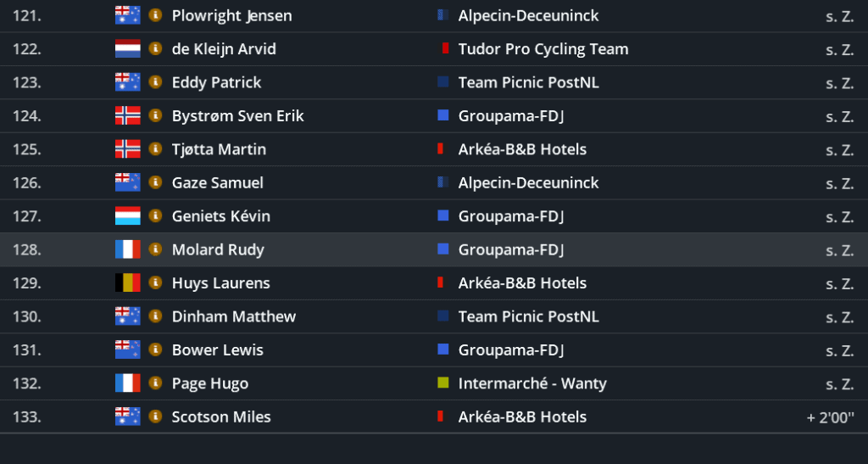This screenshot has height=464, width=868.
Task: Click yellow-green swatch beside Intermarché - Wanty
Action: (442, 383)
